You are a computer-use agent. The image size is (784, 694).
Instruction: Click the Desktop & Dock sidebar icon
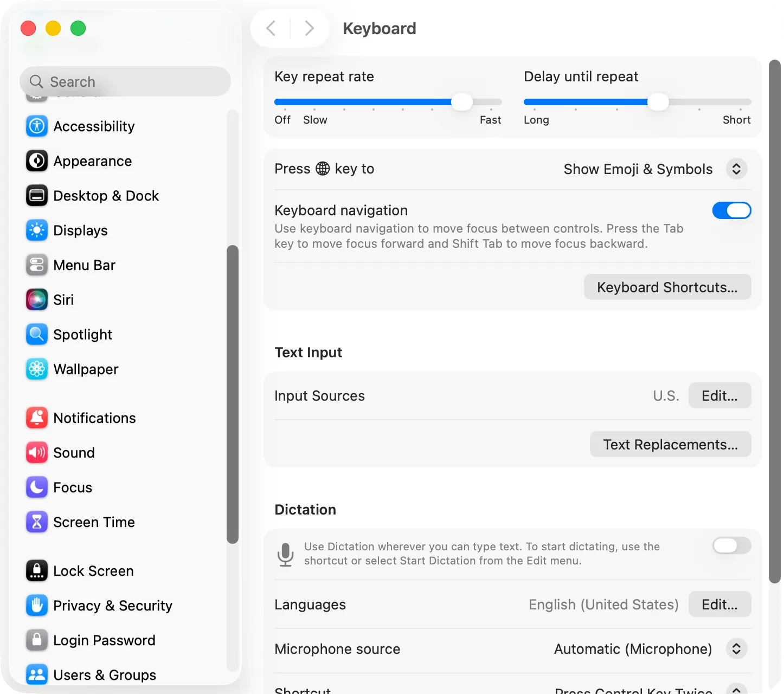tap(37, 196)
